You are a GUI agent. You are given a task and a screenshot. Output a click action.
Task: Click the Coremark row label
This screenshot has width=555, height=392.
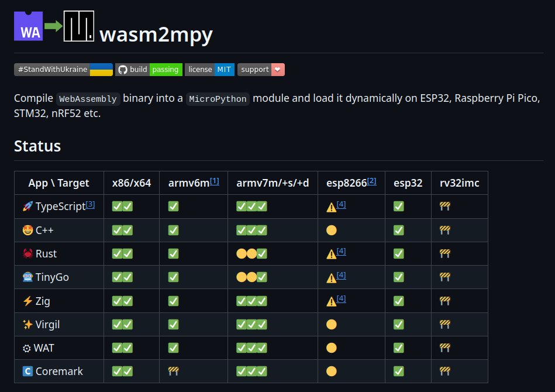coord(59,371)
